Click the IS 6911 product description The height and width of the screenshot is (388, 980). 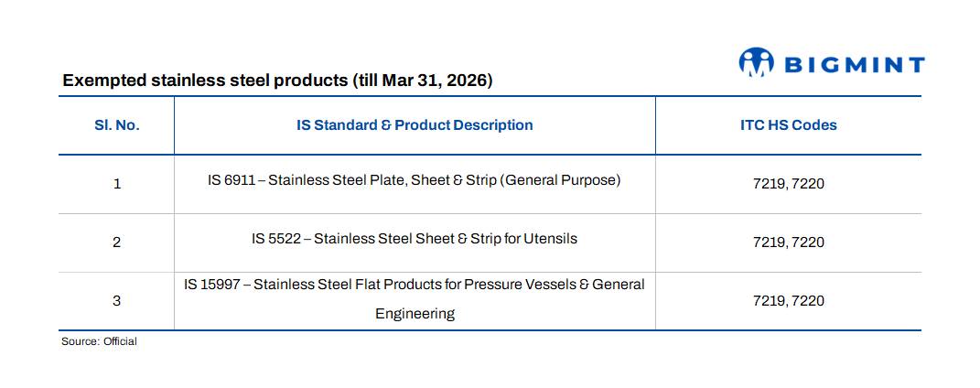click(x=414, y=180)
